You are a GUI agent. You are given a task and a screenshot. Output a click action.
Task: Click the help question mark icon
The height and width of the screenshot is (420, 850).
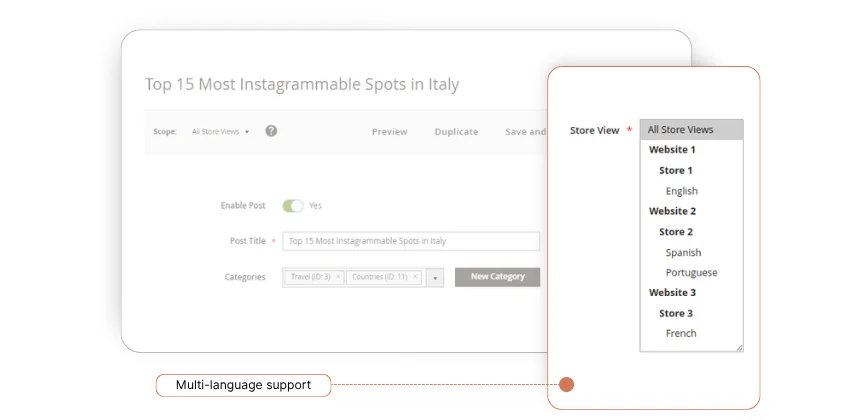point(271,131)
